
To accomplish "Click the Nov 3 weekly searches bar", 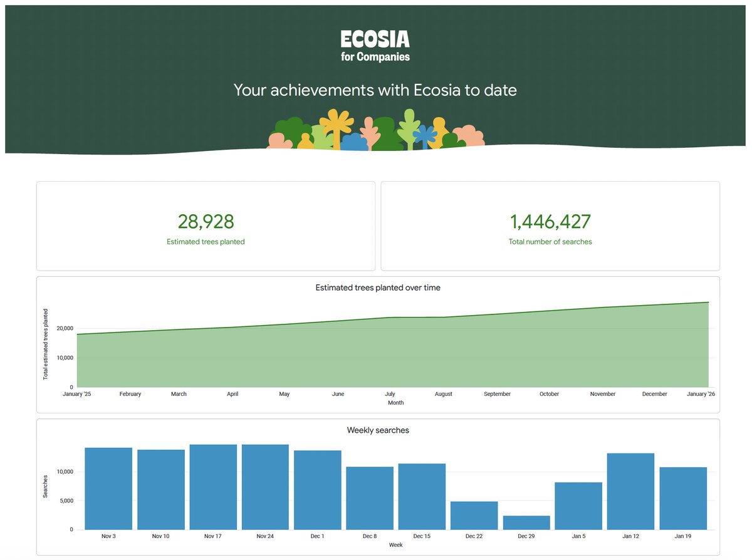I will click(108, 489).
